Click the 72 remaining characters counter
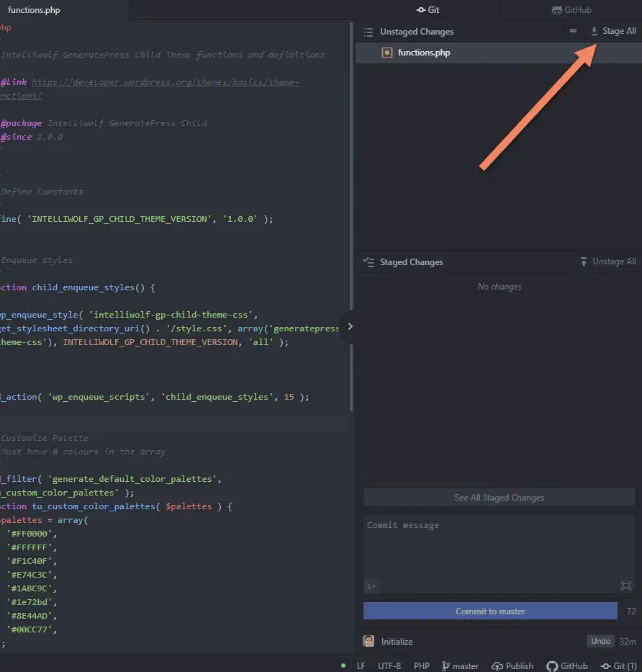 pos(631,611)
